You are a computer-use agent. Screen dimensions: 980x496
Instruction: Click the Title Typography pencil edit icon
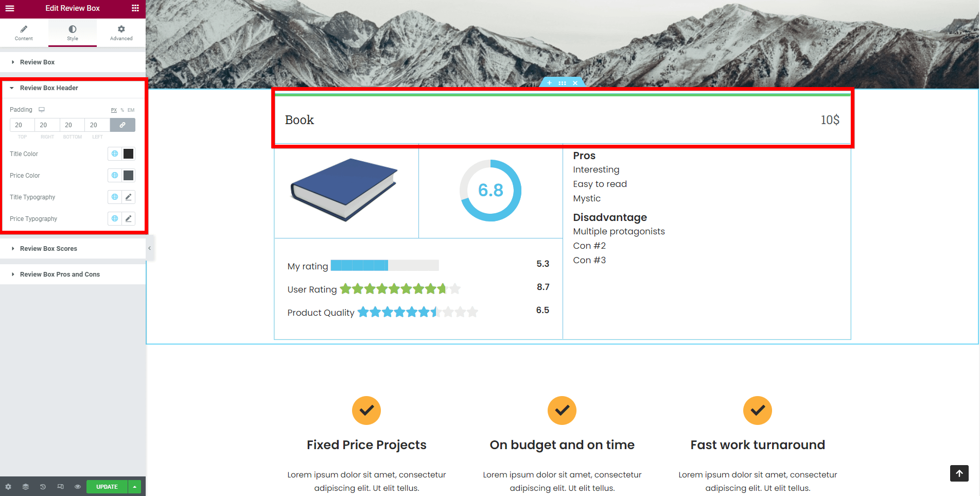(129, 197)
